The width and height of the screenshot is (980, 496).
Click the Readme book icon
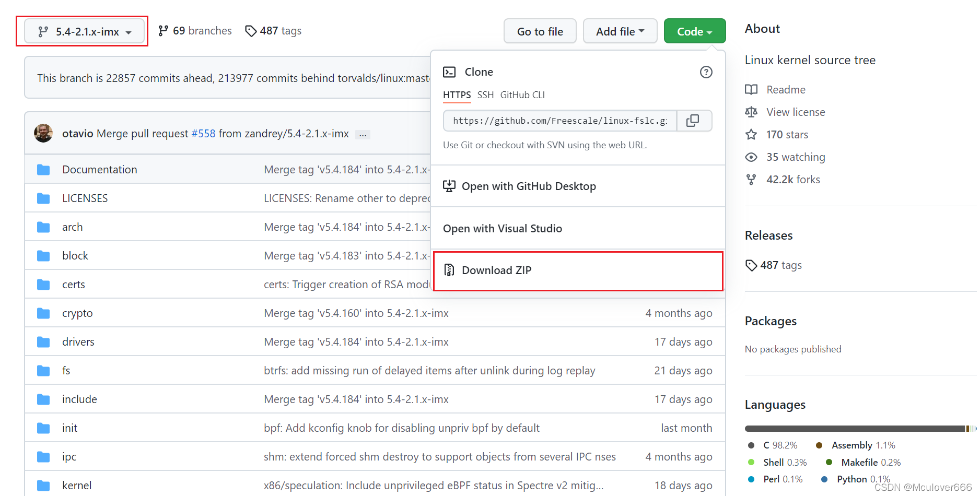[751, 90]
